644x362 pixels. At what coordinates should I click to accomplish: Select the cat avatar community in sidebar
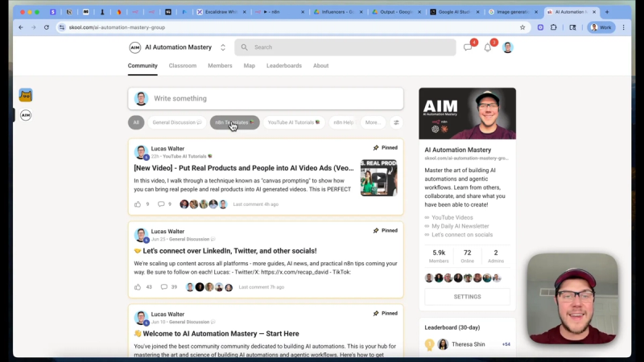click(26, 95)
